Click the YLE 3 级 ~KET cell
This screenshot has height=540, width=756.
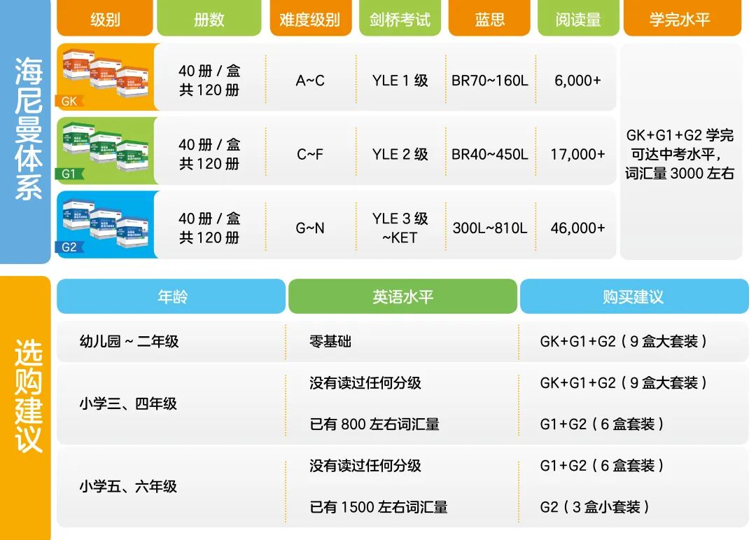[x=400, y=228]
